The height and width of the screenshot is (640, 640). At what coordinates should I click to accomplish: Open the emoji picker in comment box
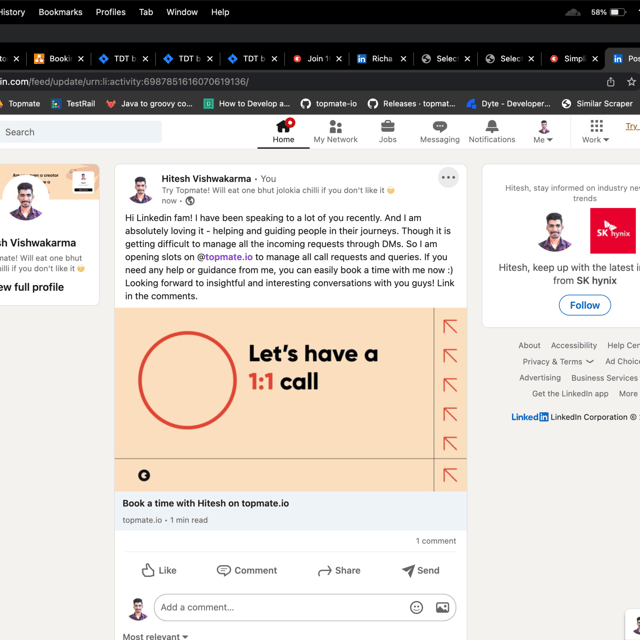click(x=416, y=607)
